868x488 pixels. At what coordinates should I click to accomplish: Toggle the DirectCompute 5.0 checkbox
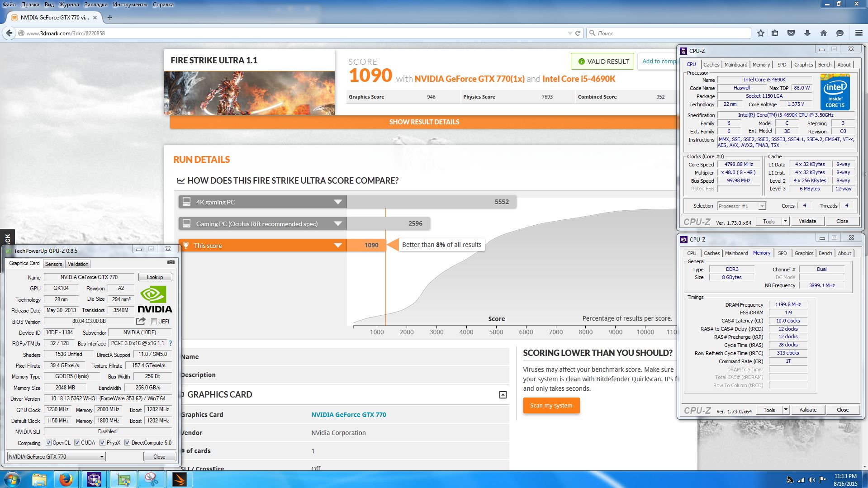tap(127, 443)
